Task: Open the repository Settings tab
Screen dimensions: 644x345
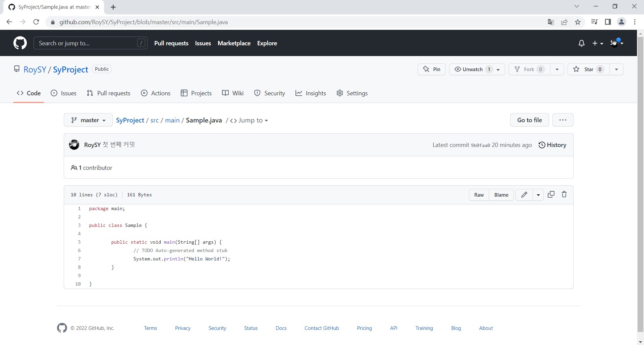Action: [352, 93]
